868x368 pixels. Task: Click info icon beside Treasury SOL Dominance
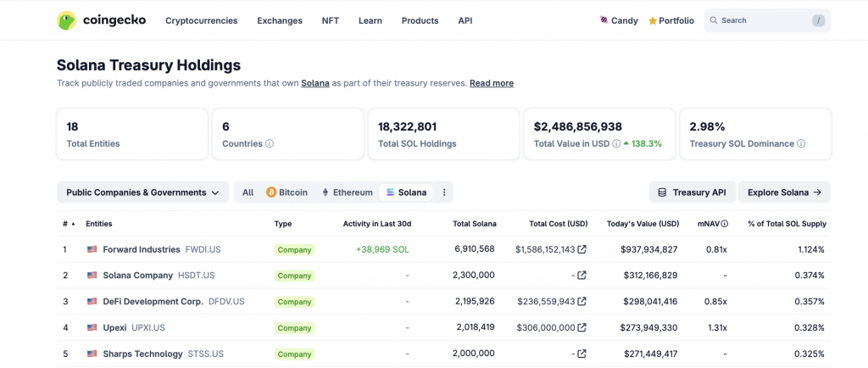(x=800, y=144)
